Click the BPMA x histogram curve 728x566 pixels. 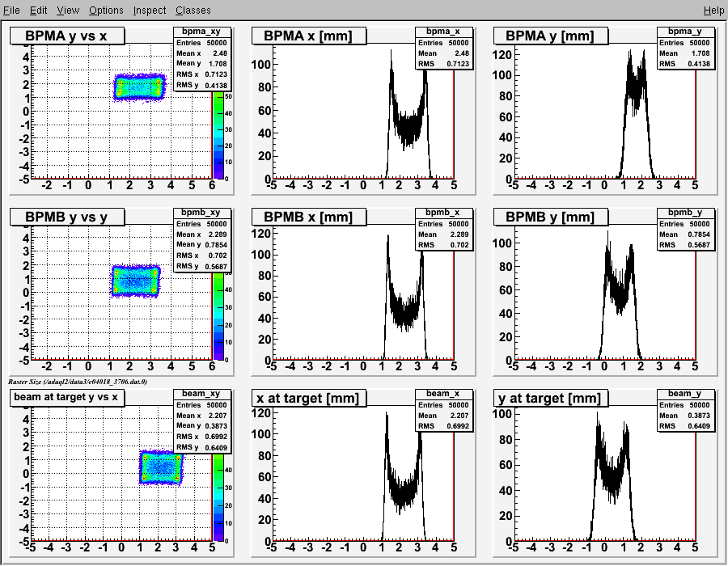coord(408,125)
